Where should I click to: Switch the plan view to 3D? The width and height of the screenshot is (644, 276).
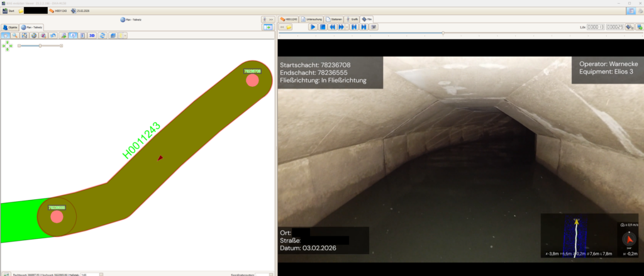point(92,35)
